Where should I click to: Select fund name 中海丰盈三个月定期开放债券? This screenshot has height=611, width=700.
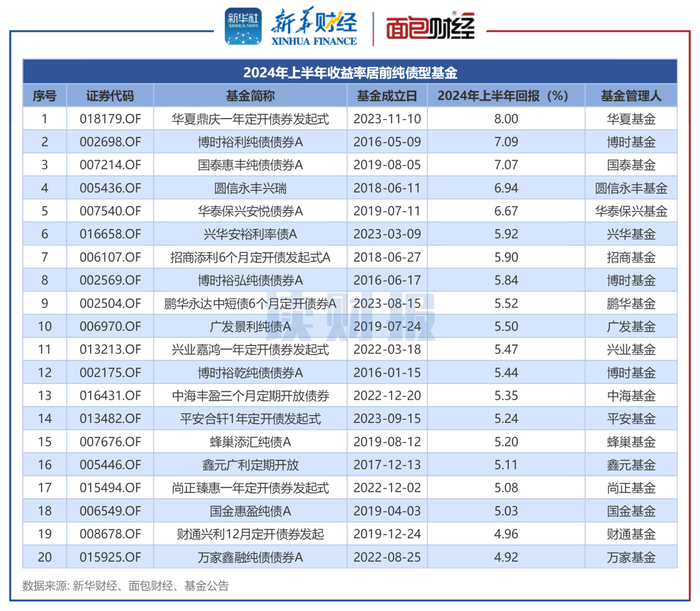pos(250,396)
